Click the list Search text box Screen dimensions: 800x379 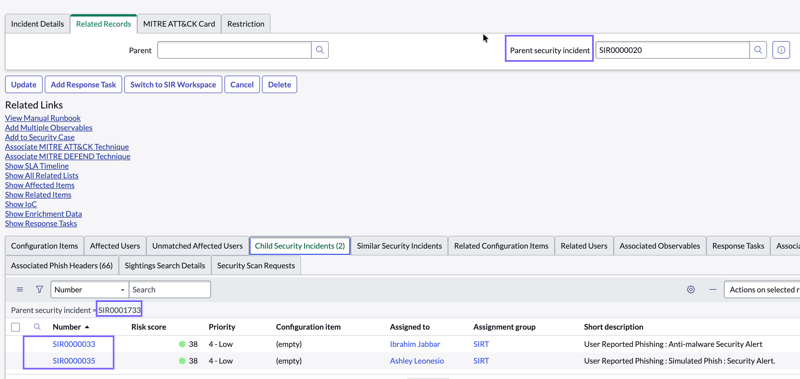(170, 289)
